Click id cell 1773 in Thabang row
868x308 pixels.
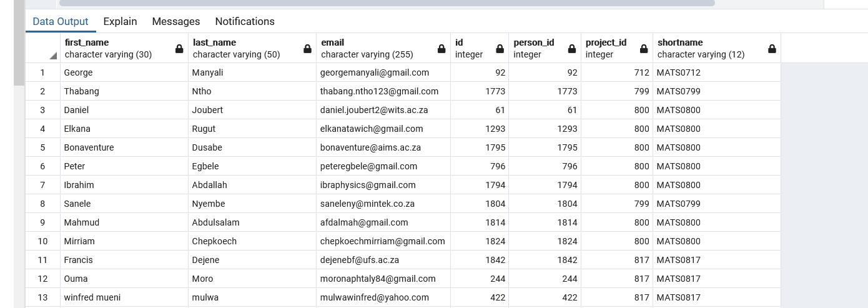480,91
